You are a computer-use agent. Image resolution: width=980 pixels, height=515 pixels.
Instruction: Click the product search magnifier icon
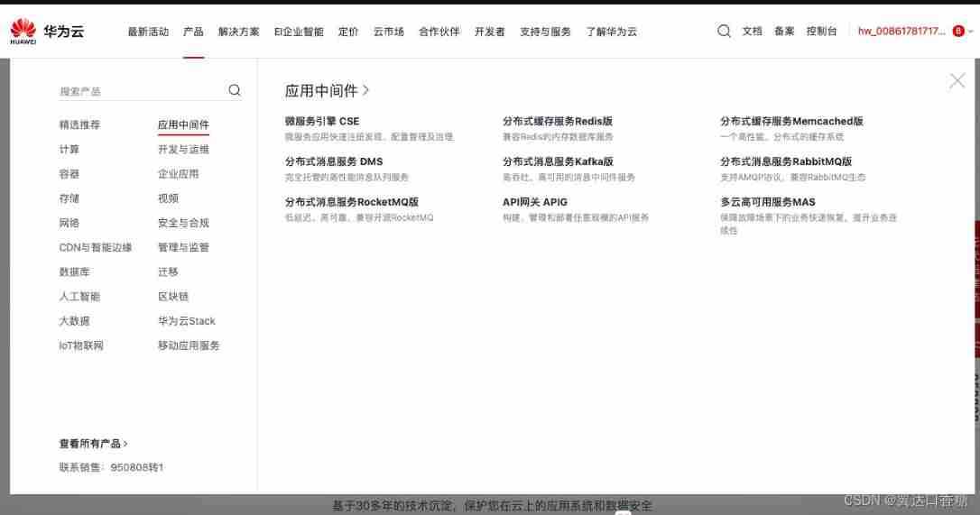coord(235,90)
